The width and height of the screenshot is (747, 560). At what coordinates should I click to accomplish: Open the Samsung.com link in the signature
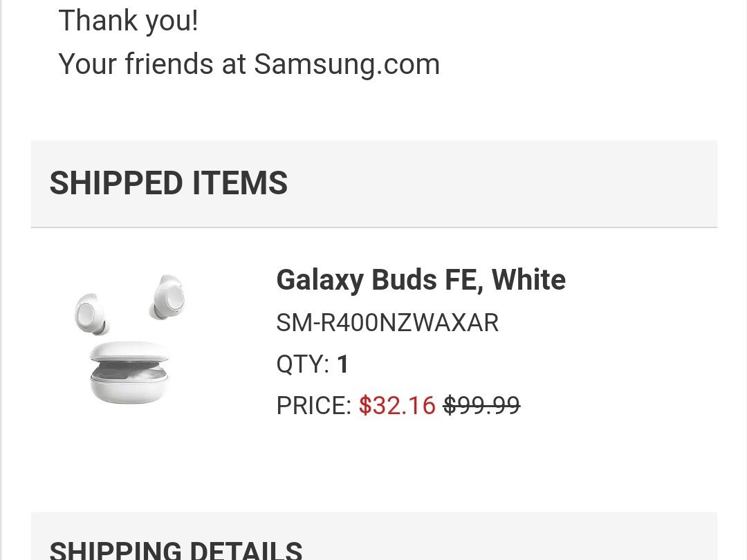[347, 64]
